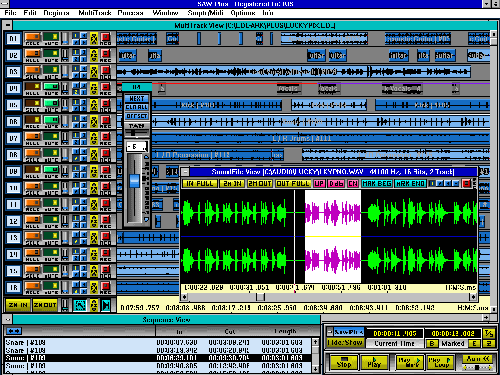Click the Stop transport button
This screenshot has height=375, width=500.
(344, 362)
